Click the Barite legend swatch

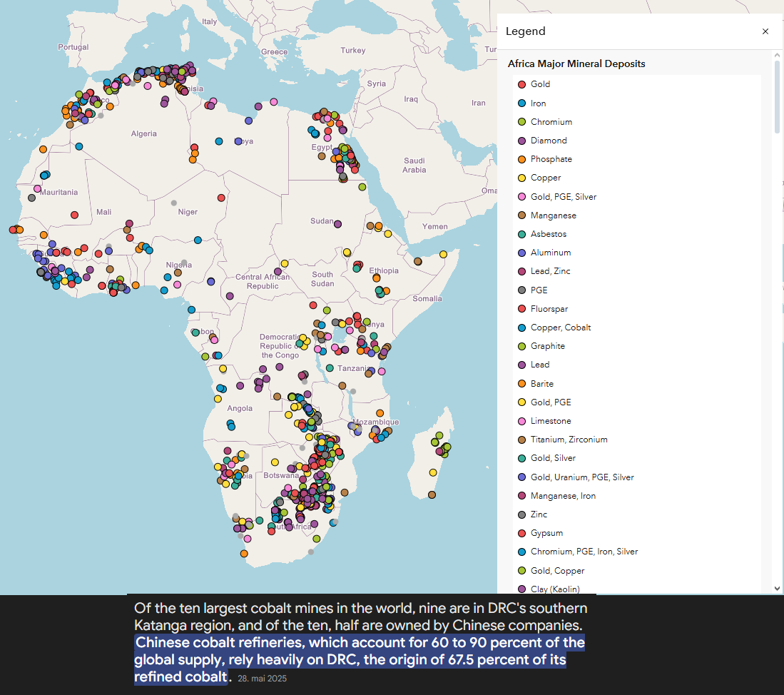click(x=521, y=384)
